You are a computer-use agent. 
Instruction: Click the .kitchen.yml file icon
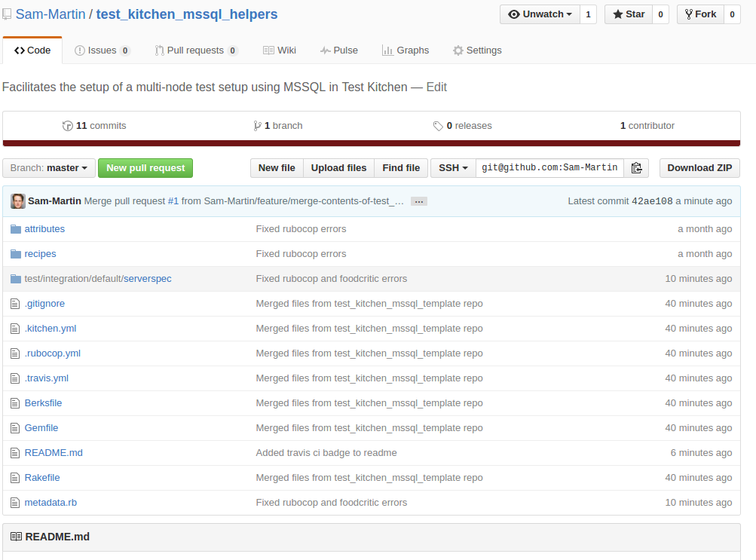click(15, 329)
